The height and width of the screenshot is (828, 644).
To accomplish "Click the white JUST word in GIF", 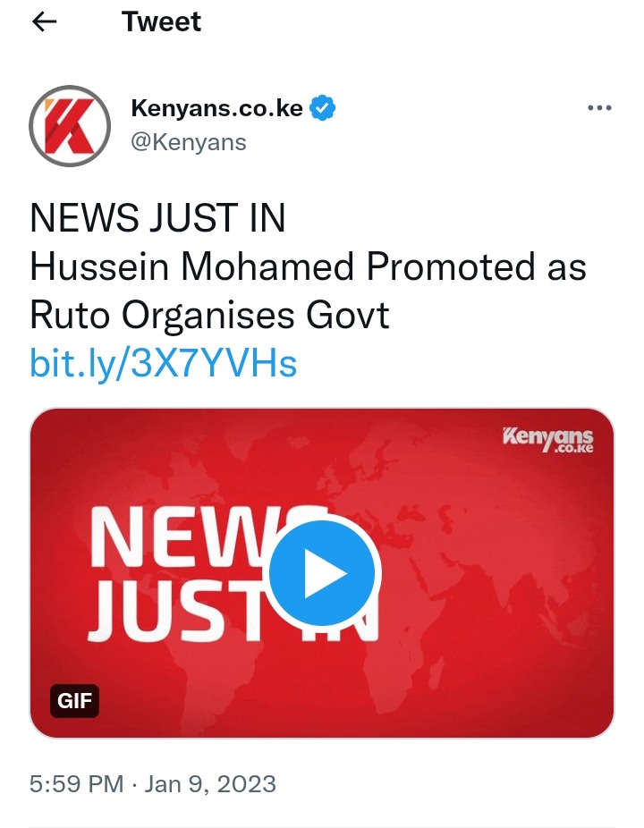I will 177,610.
